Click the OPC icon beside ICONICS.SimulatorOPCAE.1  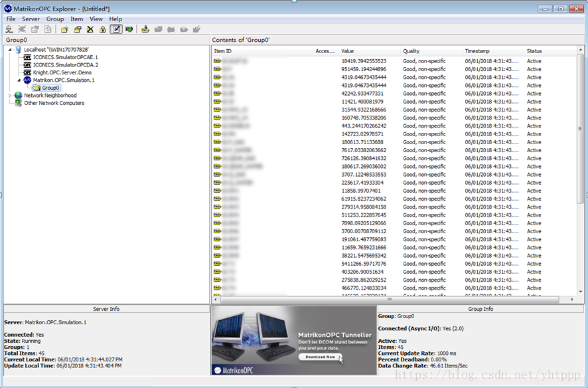27,57
